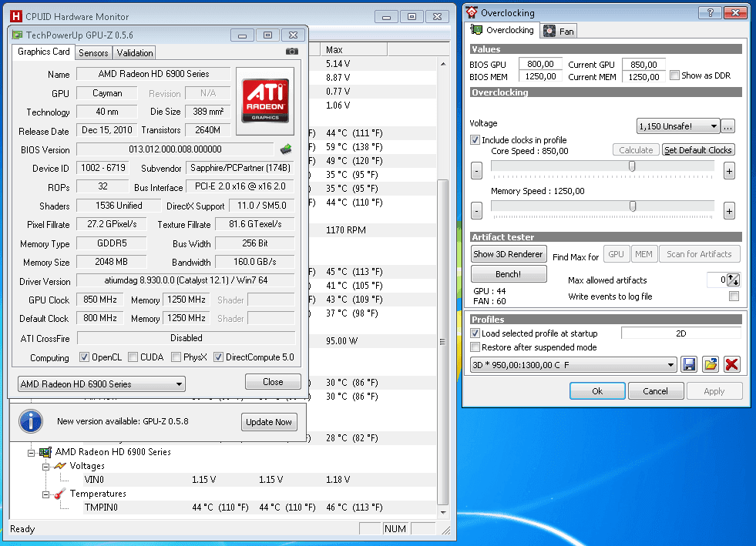Click the Memory Speed slider handle
The image size is (756, 546).
(633, 206)
